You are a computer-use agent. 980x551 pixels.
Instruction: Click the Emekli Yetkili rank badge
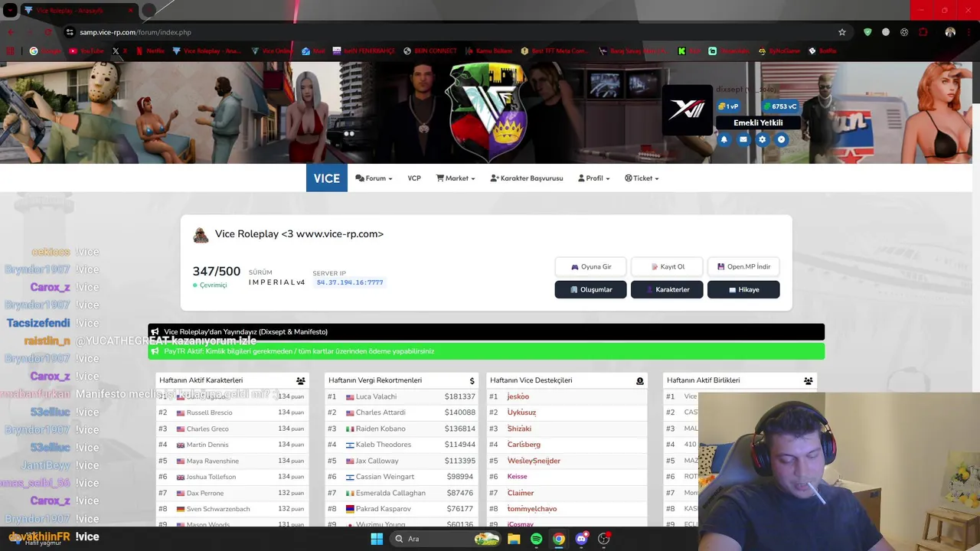click(x=757, y=122)
